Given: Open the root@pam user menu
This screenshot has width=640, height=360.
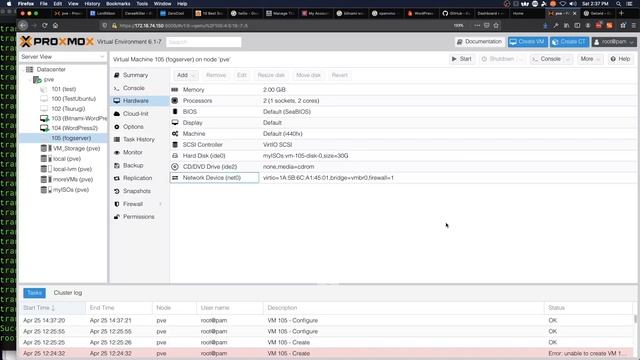Looking at the screenshot, I should pyautogui.click(x=614, y=42).
